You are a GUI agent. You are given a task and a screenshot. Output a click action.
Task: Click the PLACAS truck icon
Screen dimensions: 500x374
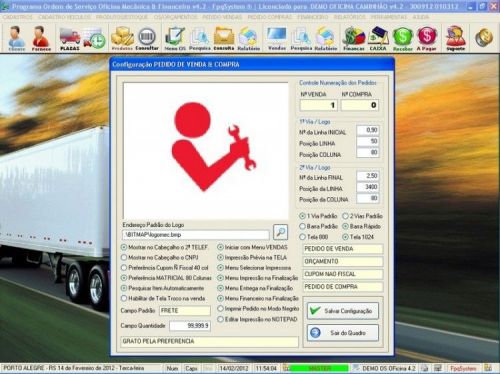coord(70,38)
